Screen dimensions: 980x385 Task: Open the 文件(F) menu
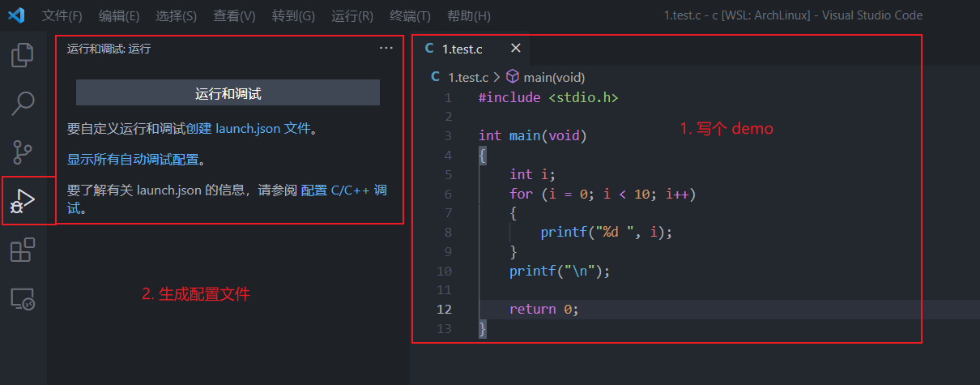[62, 15]
